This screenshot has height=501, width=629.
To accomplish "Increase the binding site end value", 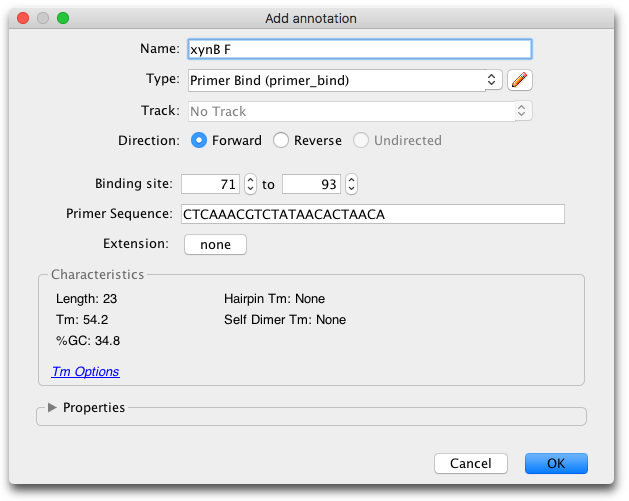I will (x=351, y=179).
